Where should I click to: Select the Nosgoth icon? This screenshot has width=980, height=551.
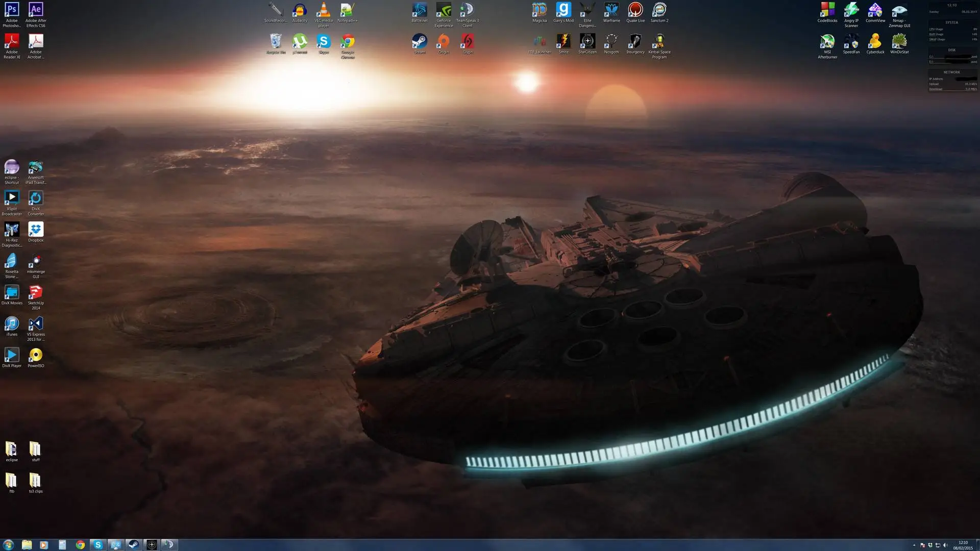[611, 44]
